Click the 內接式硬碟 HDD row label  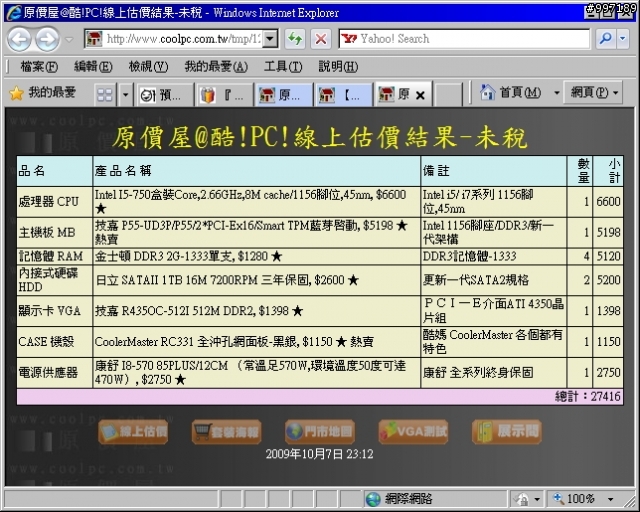[x=54, y=280]
